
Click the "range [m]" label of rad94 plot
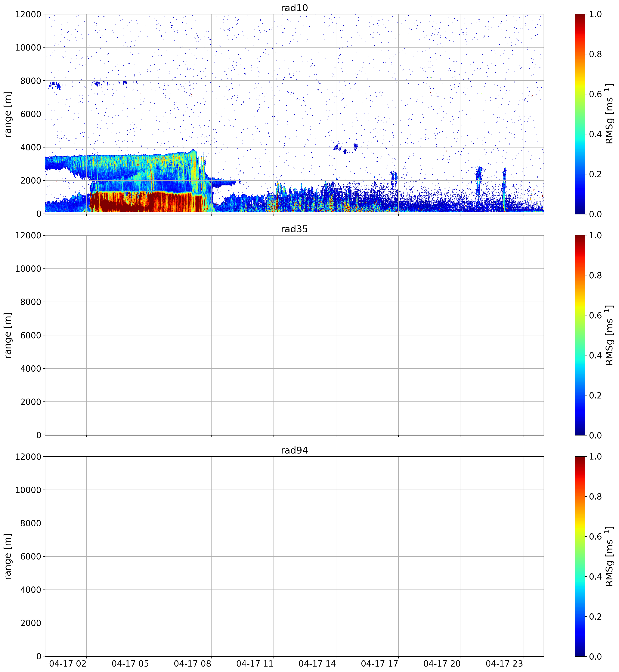[8, 556]
